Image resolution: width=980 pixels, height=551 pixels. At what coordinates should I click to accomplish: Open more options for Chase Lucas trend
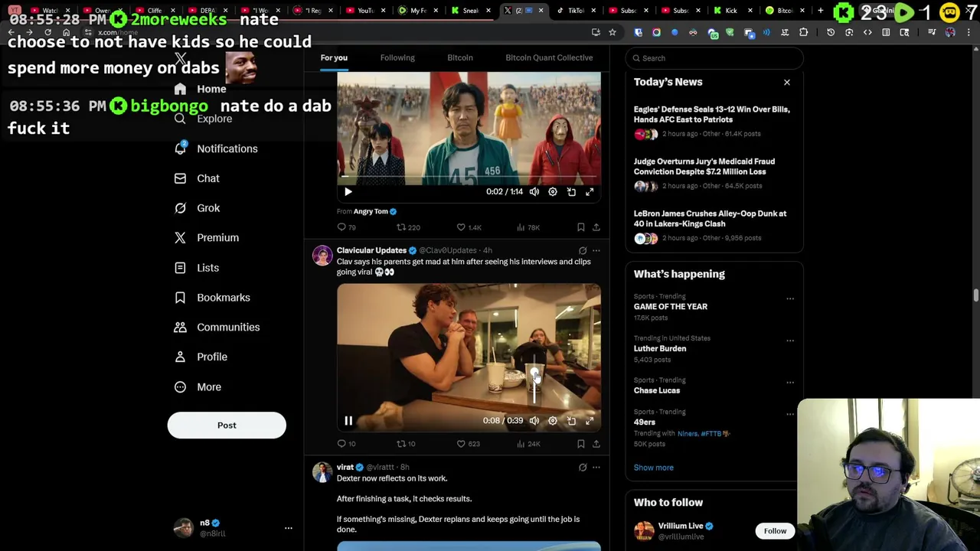point(789,383)
